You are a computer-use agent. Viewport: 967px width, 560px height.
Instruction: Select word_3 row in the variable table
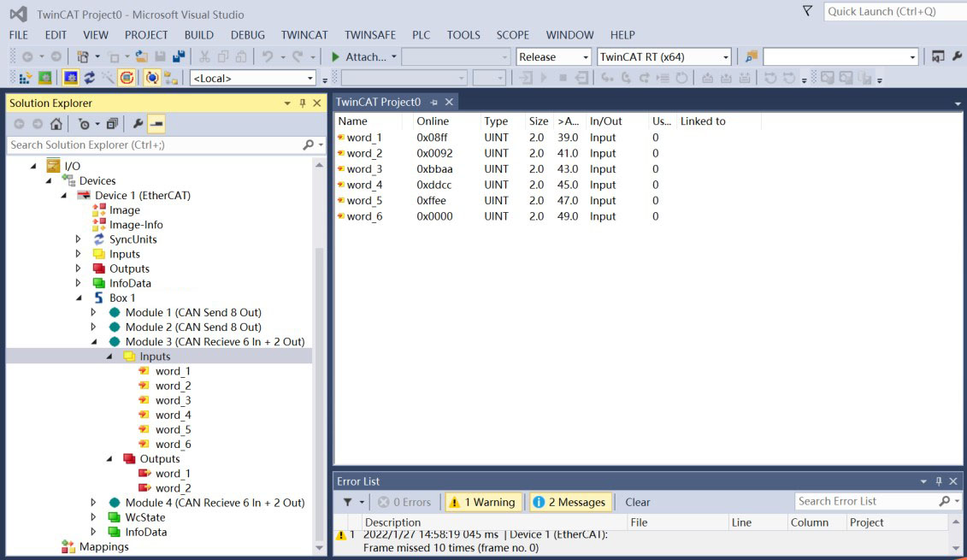(x=364, y=169)
